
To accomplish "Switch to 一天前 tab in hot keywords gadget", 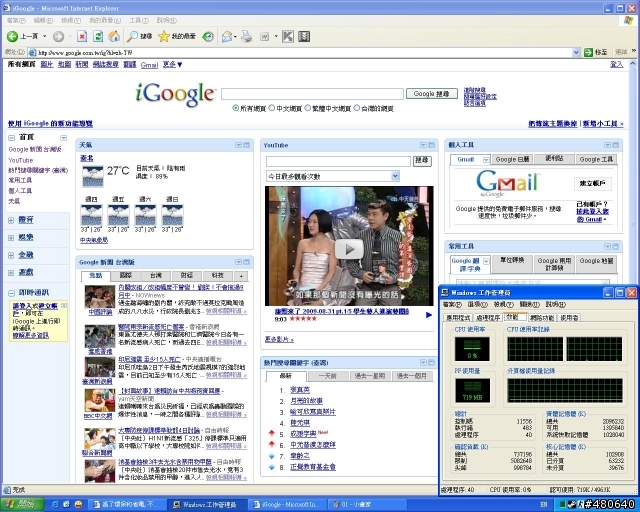I will tap(328, 376).
